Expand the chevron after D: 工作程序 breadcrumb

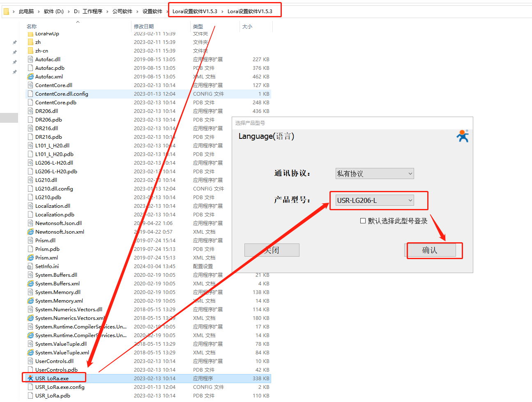[x=108, y=11]
